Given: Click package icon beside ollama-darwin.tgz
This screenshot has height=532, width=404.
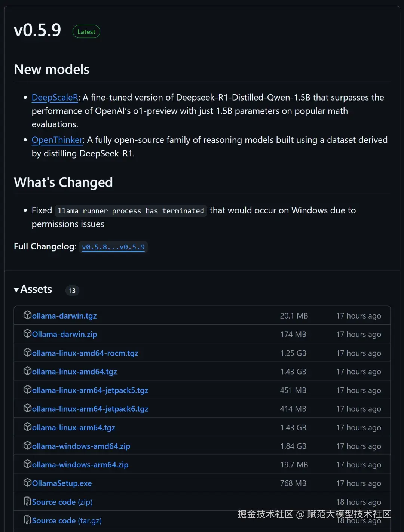Looking at the screenshot, I should pos(27,315).
